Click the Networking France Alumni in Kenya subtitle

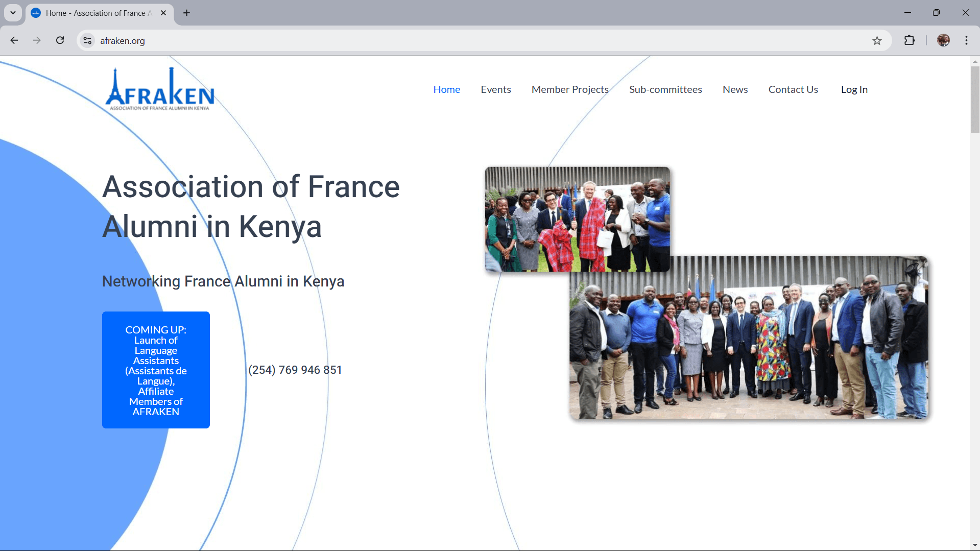point(223,281)
